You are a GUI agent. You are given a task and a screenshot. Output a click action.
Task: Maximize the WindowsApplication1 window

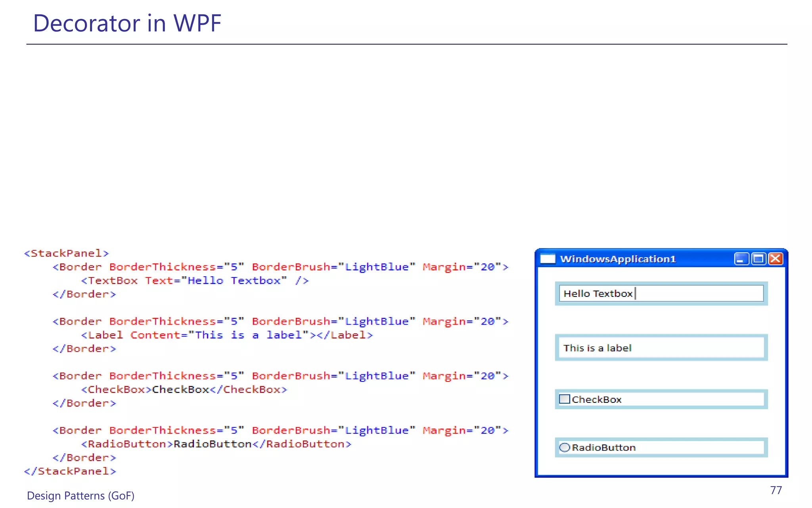click(758, 259)
